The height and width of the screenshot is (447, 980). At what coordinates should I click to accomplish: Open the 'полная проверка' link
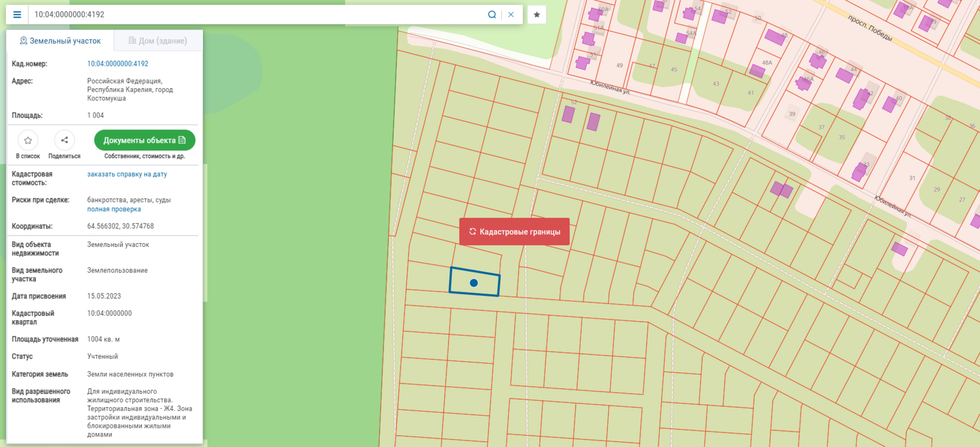point(114,209)
